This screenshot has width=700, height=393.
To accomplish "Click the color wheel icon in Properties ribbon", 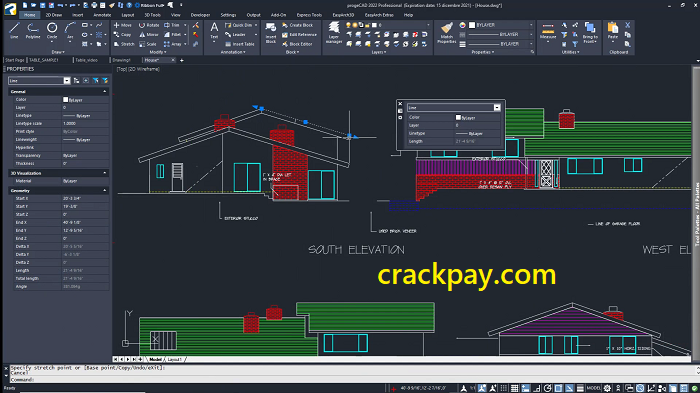I will click(x=462, y=25).
